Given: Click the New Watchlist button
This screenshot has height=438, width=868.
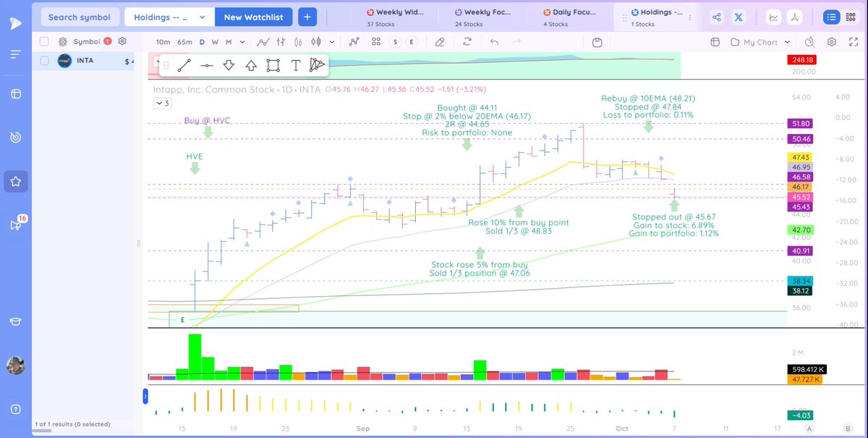Looking at the screenshot, I should coord(253,17).
